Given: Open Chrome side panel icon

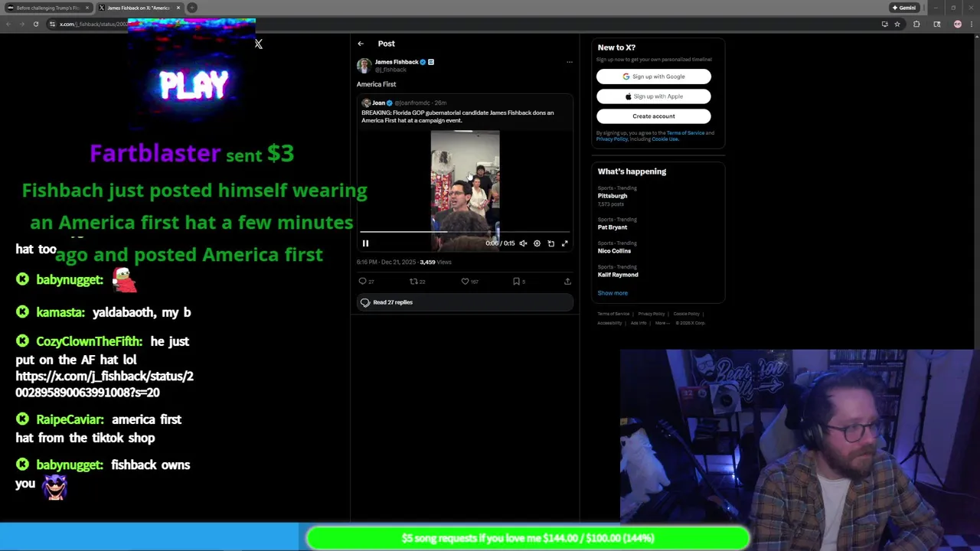Looking at the screenshot, I should tap(936, 24).
